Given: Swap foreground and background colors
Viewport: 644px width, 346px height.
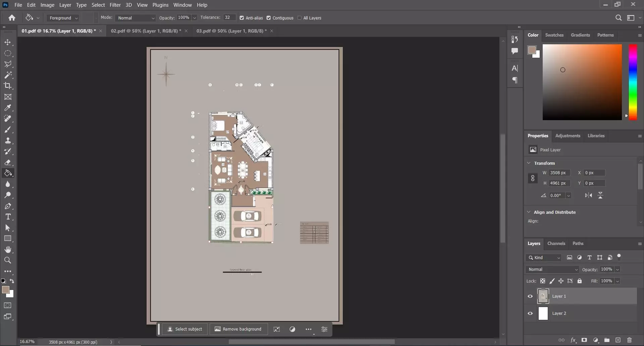Looking at the screenshot, I should pos(12,281).
